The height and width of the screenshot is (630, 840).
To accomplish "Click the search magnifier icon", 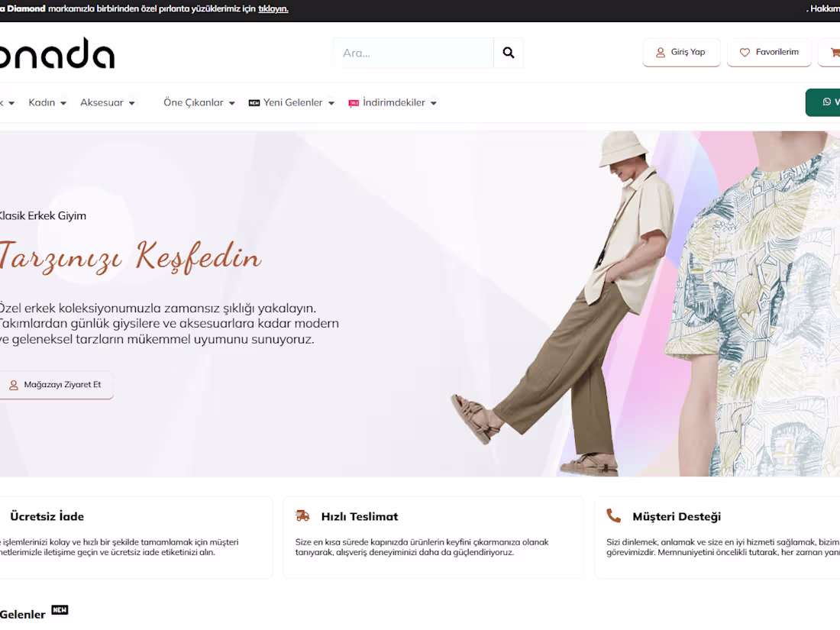I will (509, 53).
